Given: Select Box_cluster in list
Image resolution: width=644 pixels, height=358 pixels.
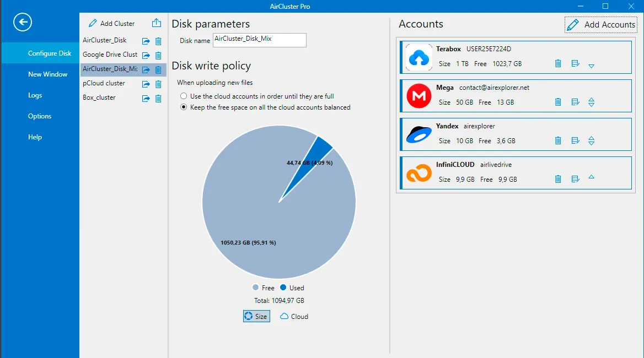Looking at the screenshot, I should coord(99,97).
